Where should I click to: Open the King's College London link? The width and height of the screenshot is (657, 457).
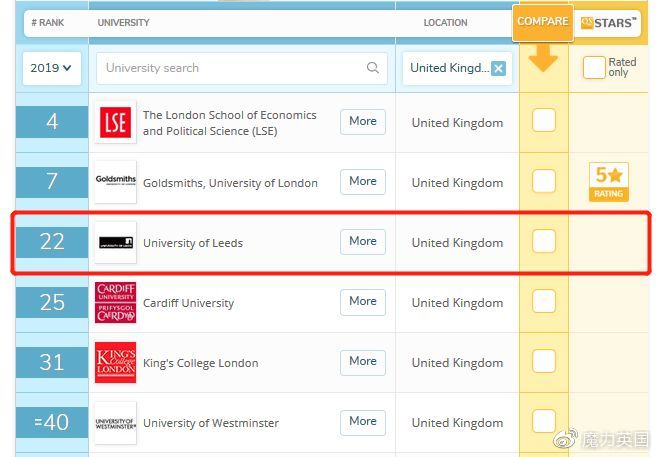tap(200, 363)
